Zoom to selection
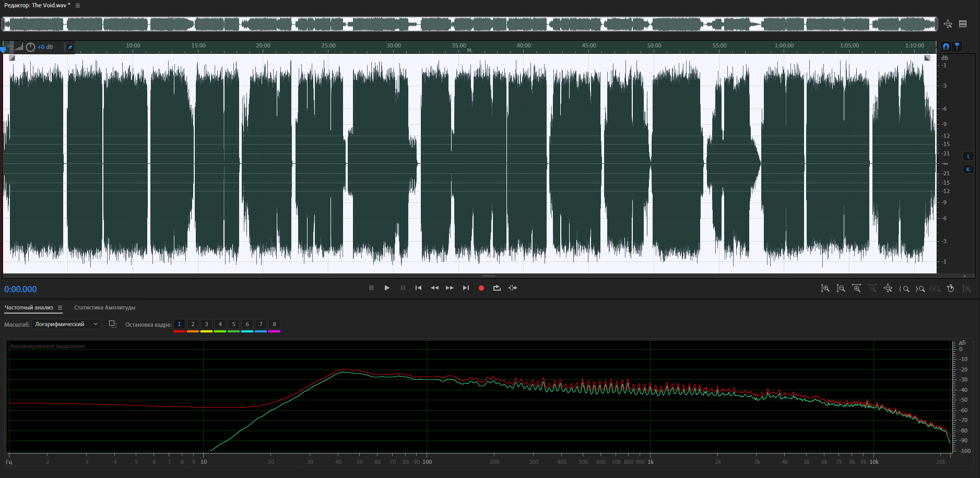The height and width of the screenshot is (478, 980). 935,289
